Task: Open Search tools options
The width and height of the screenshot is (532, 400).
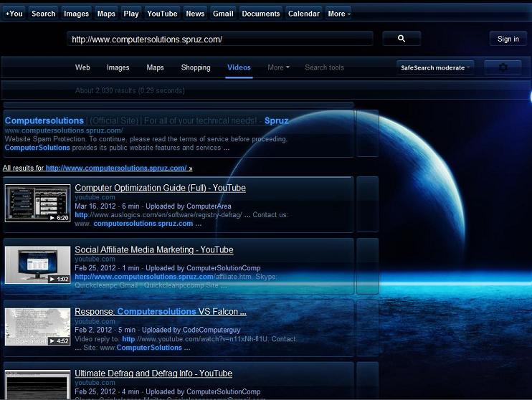Action: tap(324, 67)
